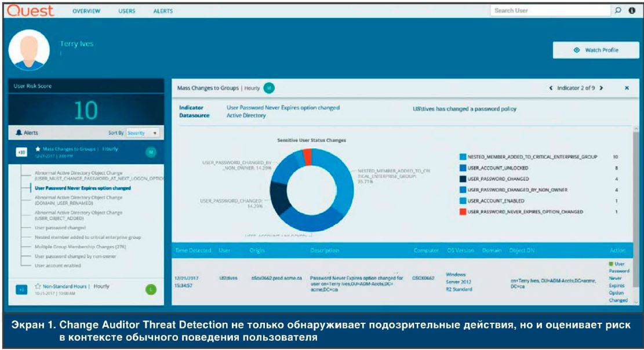The width and height of the screenshot is (644, 350).
Task: Click +1 badge on Non-Standard Hours
Action: (21, 290)
